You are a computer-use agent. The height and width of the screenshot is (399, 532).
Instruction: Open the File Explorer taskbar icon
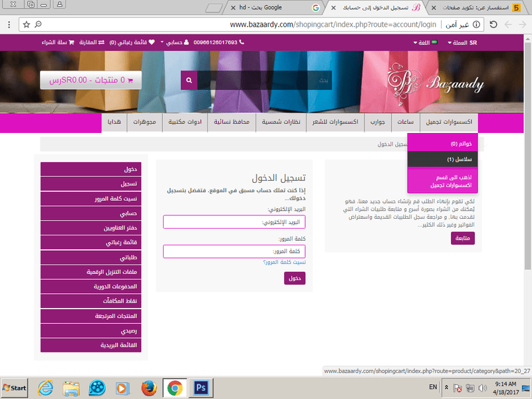point(71,388)
